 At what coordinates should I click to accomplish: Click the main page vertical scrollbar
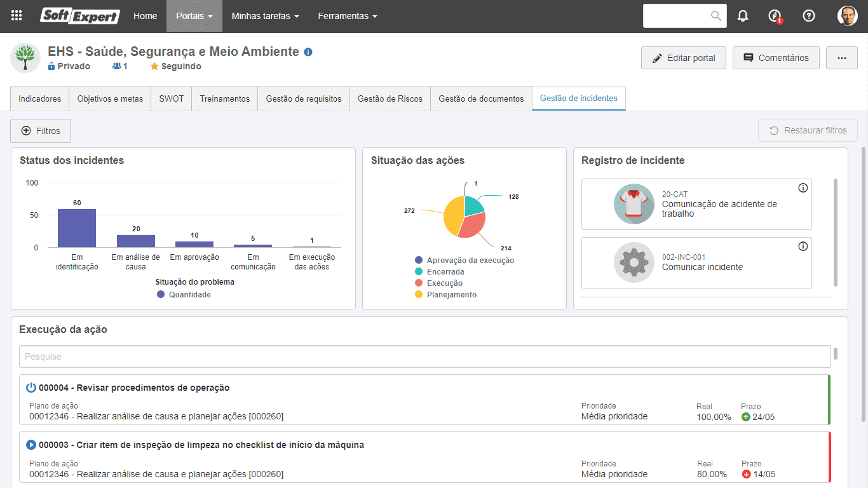click(x=863, y=284)
